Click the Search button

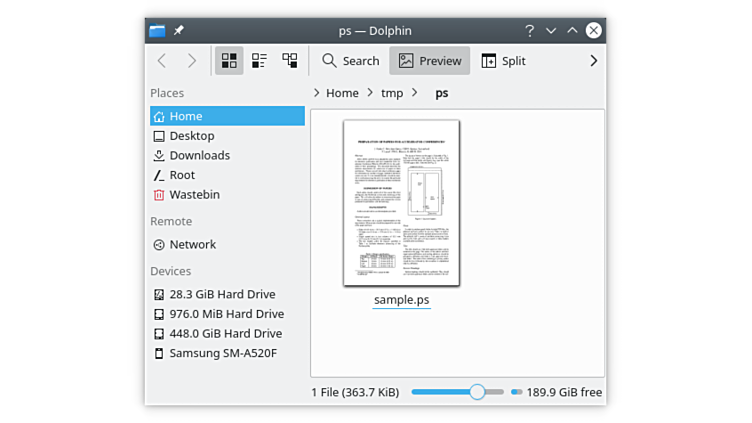350,61
